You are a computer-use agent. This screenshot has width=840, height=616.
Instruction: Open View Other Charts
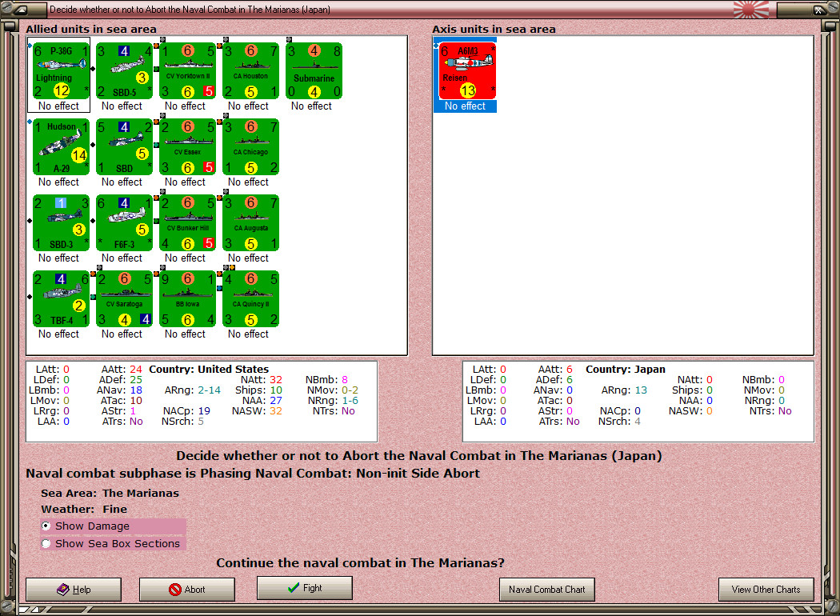(x=766, y=590)
